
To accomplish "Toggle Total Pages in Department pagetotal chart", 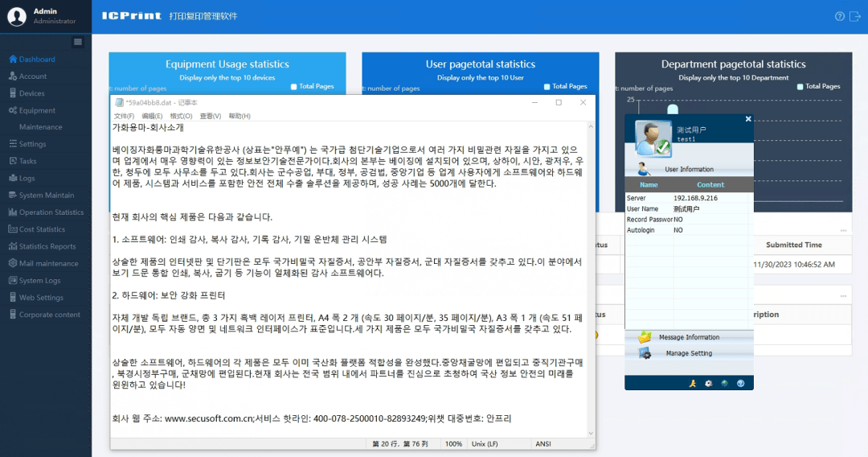I will coord(800,86).
